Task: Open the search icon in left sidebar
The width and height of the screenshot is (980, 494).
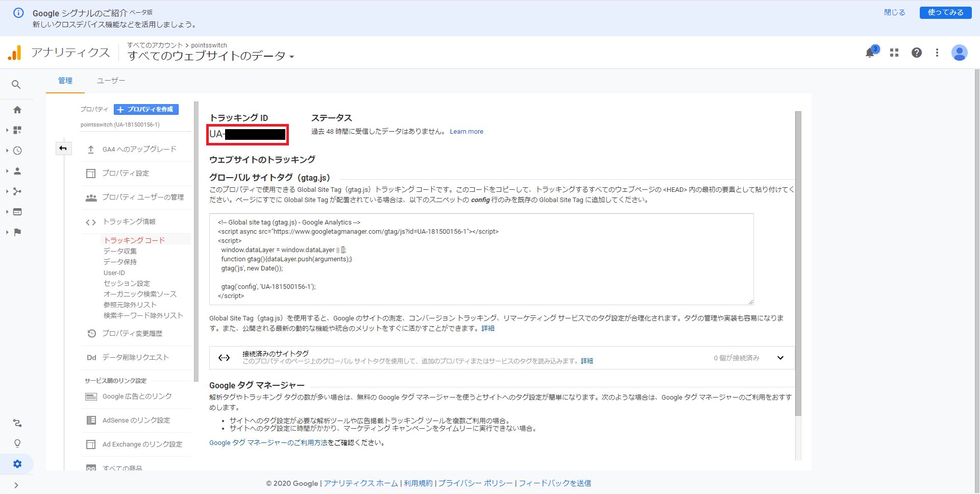Action: (x=16, y=85)
